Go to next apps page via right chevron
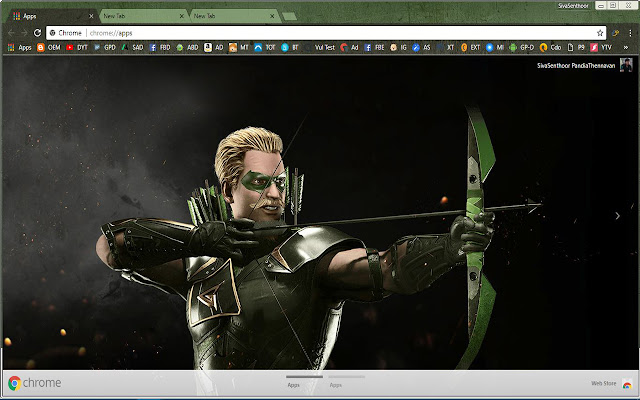 [618, 216]
